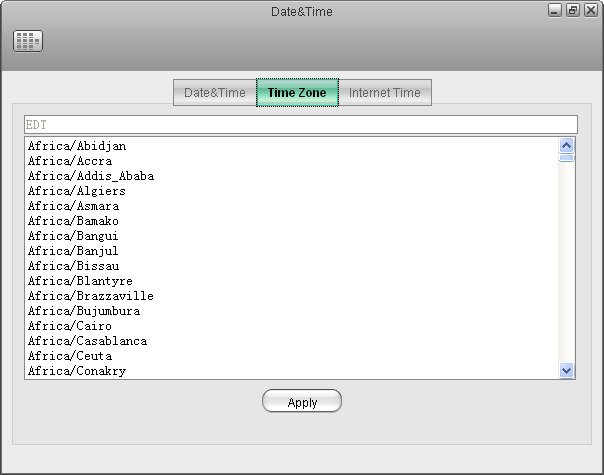Screen dimensions: 604x475
Task: Pick the Africa/Cairo time zone
Action: pyautogui.click(x=70, y=326)
